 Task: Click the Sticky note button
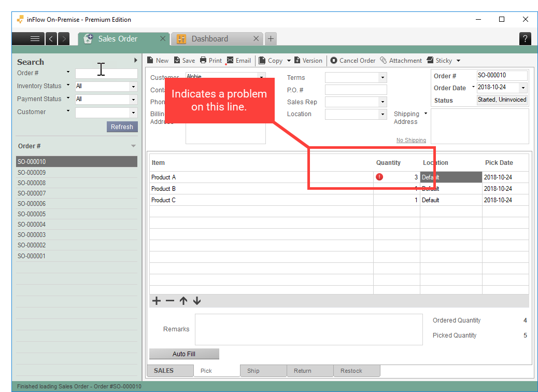pos(440,61)
